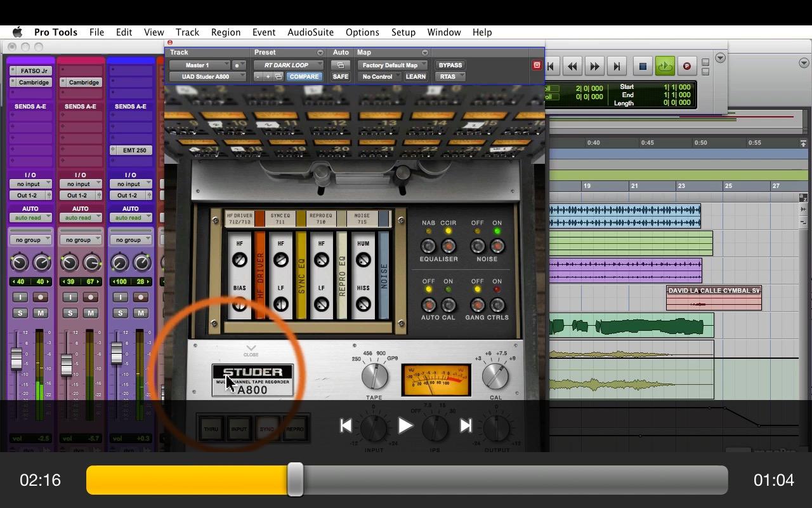Click the Go To End transport button
This screenshot has height=508, width=812.
pos(616,66)
